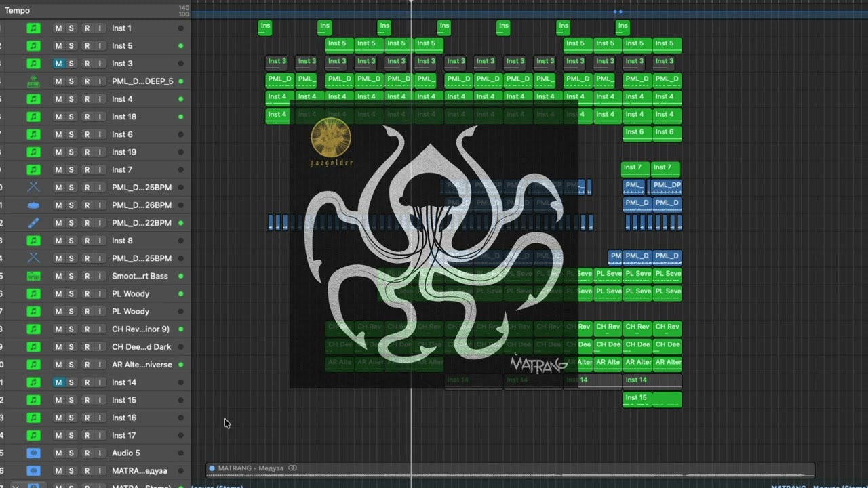Viewport: 868px width, 488px height.
Task: Mute the CH Dee...d Dark track
Action: coord(58,347)
